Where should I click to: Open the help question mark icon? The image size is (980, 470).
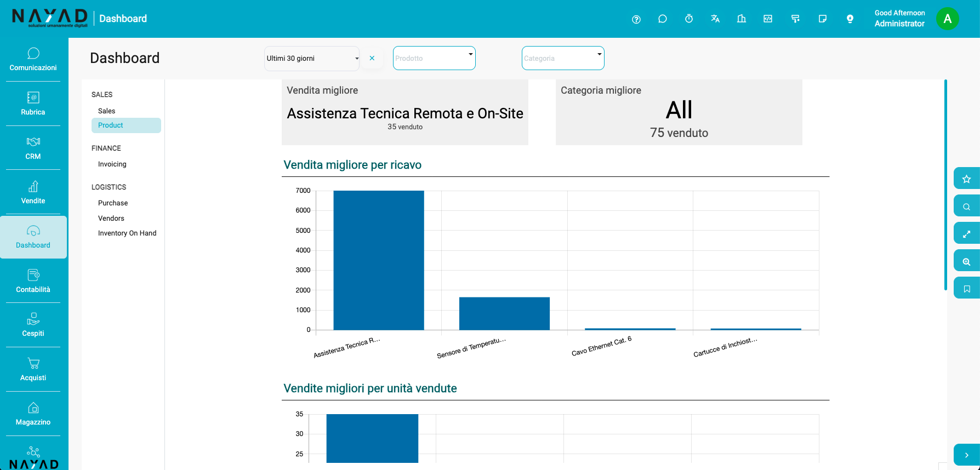pos(636,19)
